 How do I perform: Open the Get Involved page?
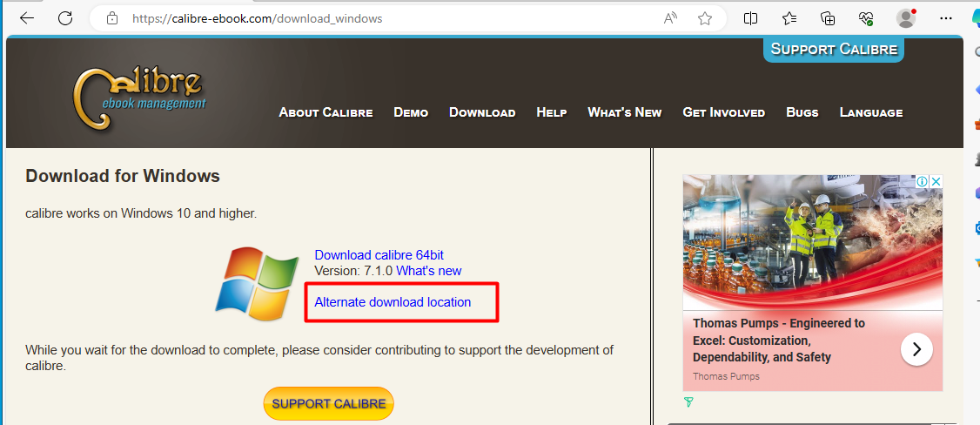pos(724,112)
